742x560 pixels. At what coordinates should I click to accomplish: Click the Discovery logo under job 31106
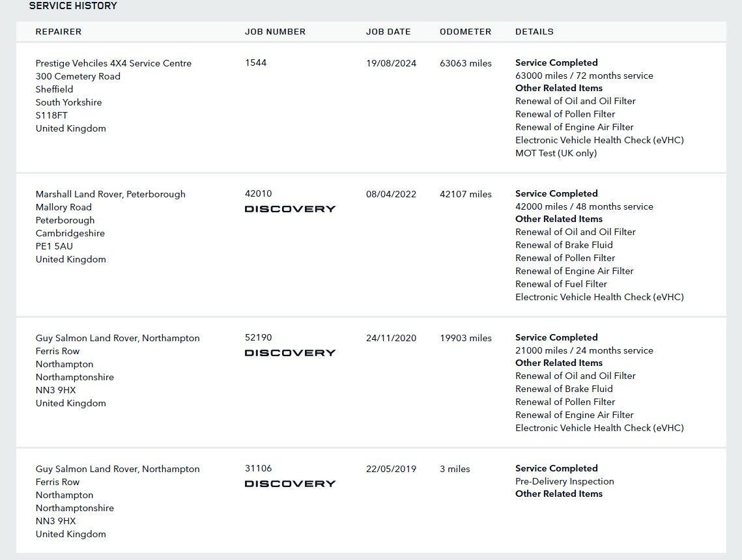pyautogui.click(x=290, y=484)
